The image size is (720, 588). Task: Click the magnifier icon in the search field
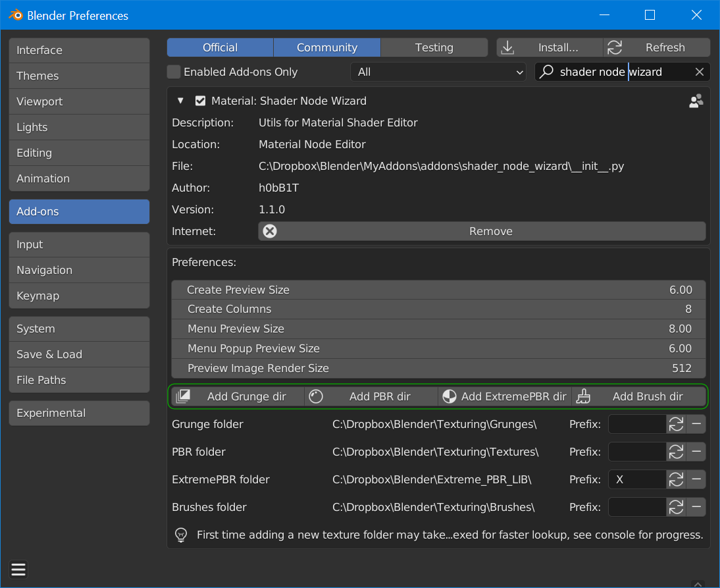tap(546, 72)
